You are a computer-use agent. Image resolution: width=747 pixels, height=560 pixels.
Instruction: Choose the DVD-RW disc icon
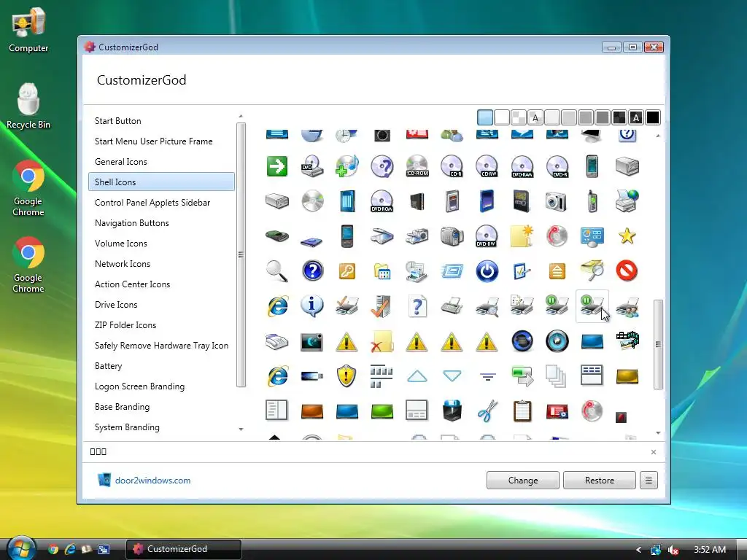point(487,236)
